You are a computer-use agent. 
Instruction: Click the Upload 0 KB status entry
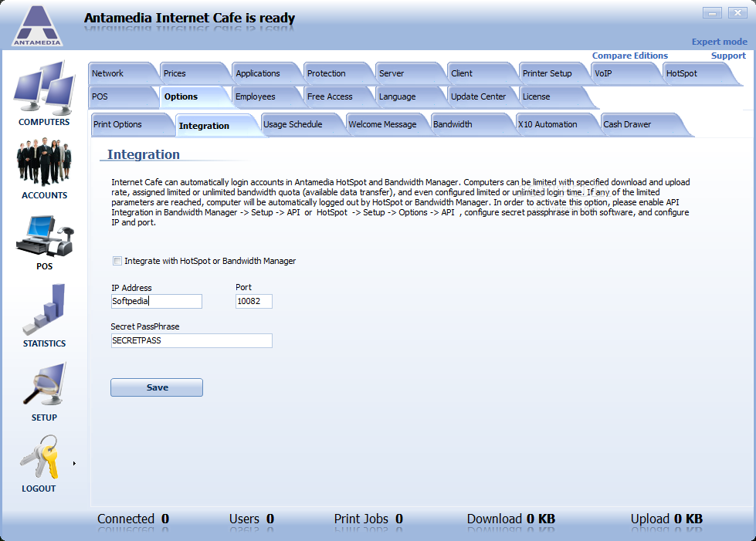(666, 519)
